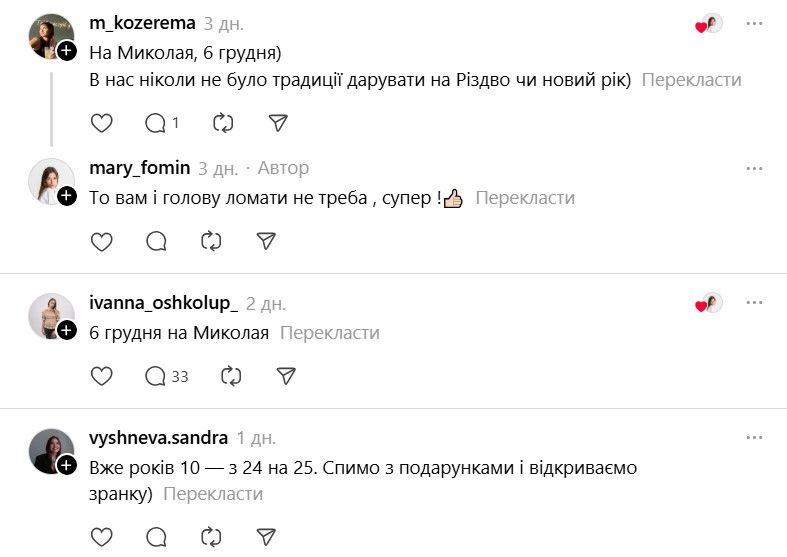Open mary_fomin's profile via username

pyautogui.click(x=139, y=168)
